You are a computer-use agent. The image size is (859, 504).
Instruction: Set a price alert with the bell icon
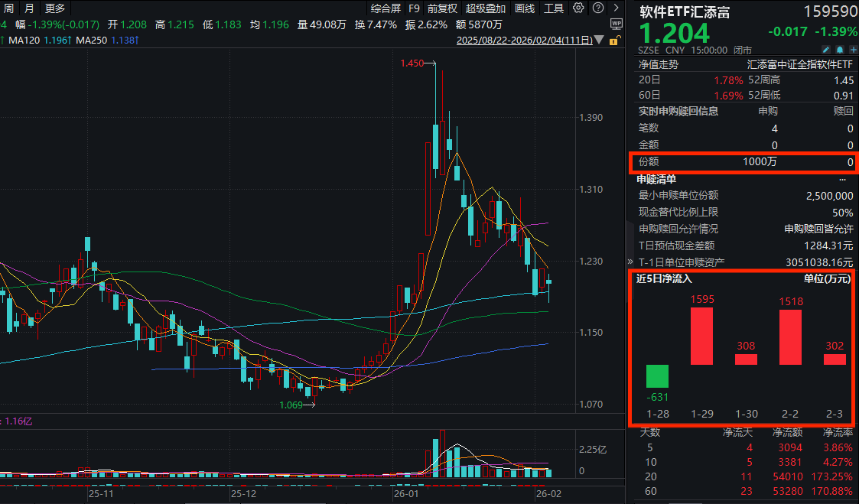(839, 49)
